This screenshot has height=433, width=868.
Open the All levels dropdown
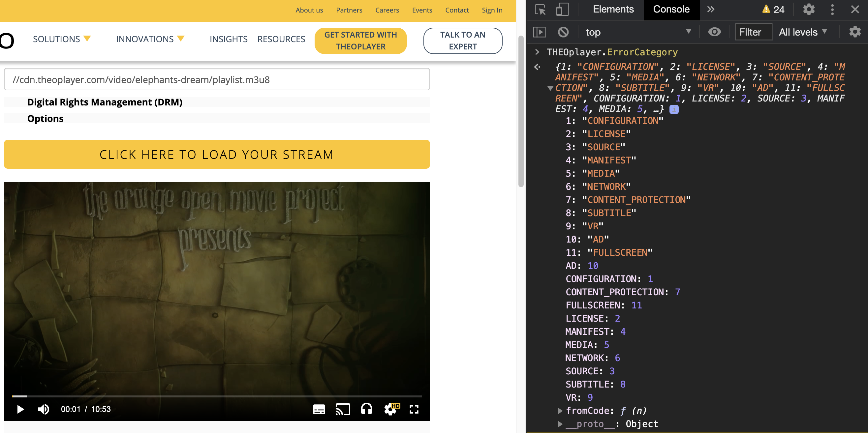pos(803,32)
